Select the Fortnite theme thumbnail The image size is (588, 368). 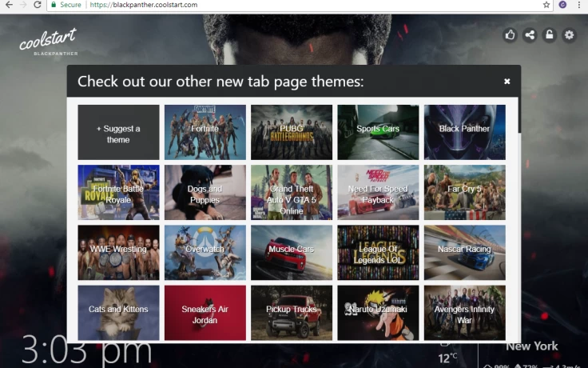pyautogui.click(x=205, y=132)
